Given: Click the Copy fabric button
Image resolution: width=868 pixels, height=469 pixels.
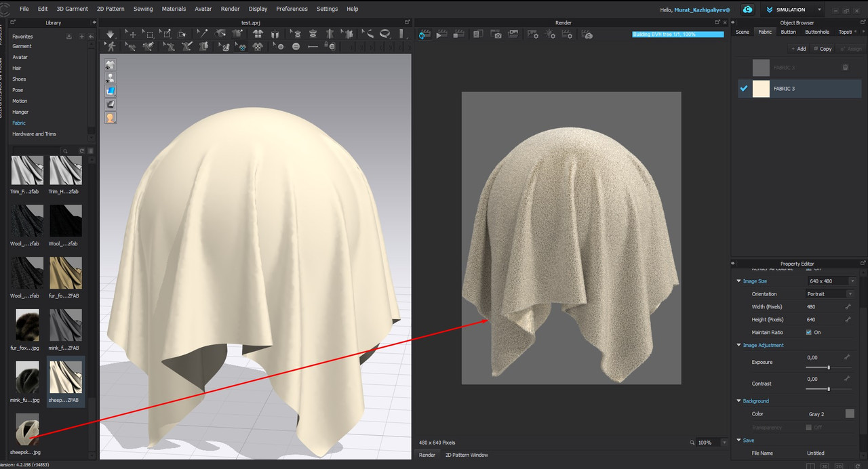Looking at the screenshot, I should click(x=822, y=49).
